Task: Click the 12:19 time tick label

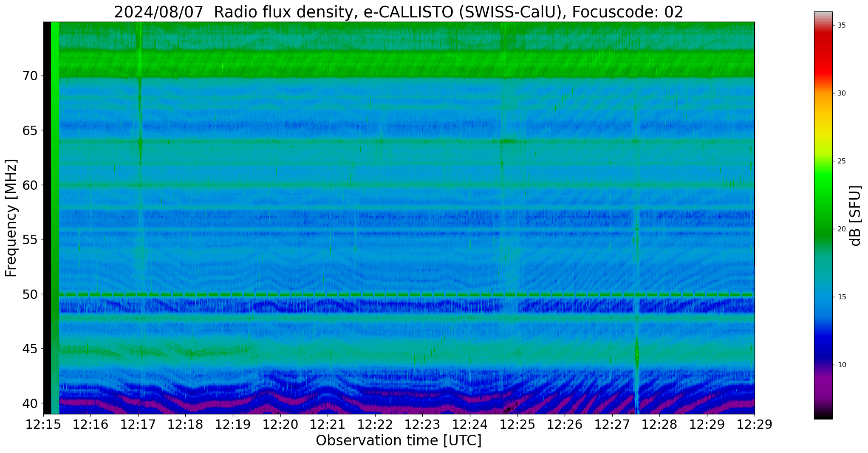Action: pyautogui.click(x=233, y=424)
